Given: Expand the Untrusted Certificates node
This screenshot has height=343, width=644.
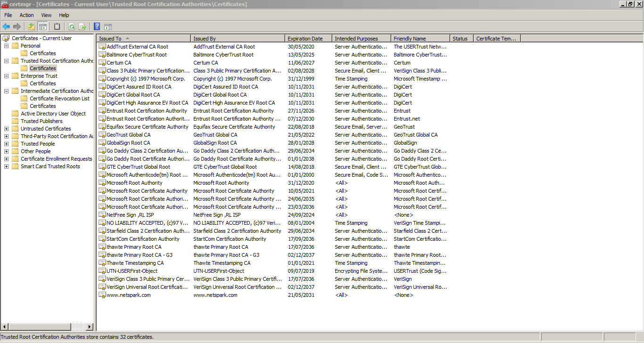Looking at the screenshot, I should (x=6, y=129).
